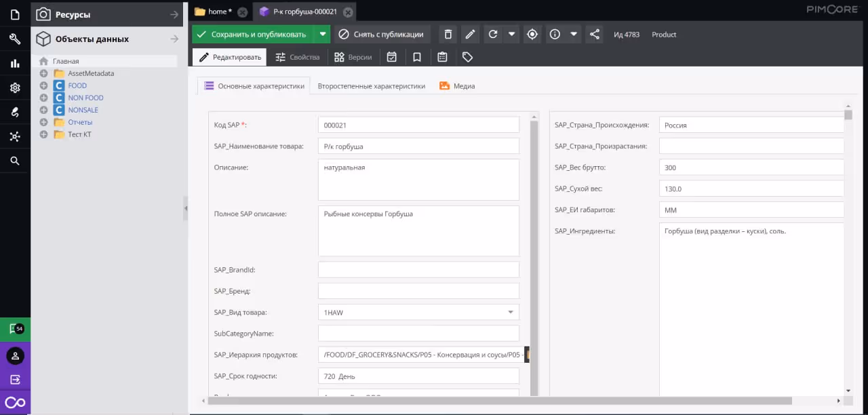Screen dimensions: 868x415
Task: Open the SAP_Вид товара dropdown
Action: tap(511, 312)
